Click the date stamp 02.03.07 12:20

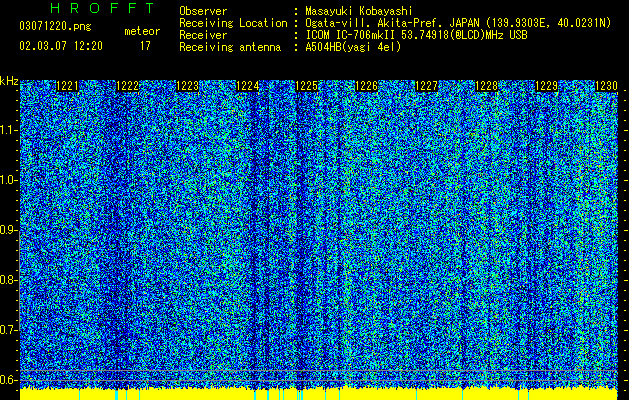click(61, 46)
